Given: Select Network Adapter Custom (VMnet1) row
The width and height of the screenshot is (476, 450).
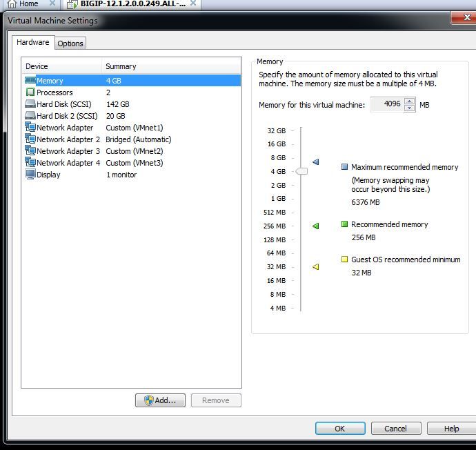Looking at the screenshot, I should point(132,128).
